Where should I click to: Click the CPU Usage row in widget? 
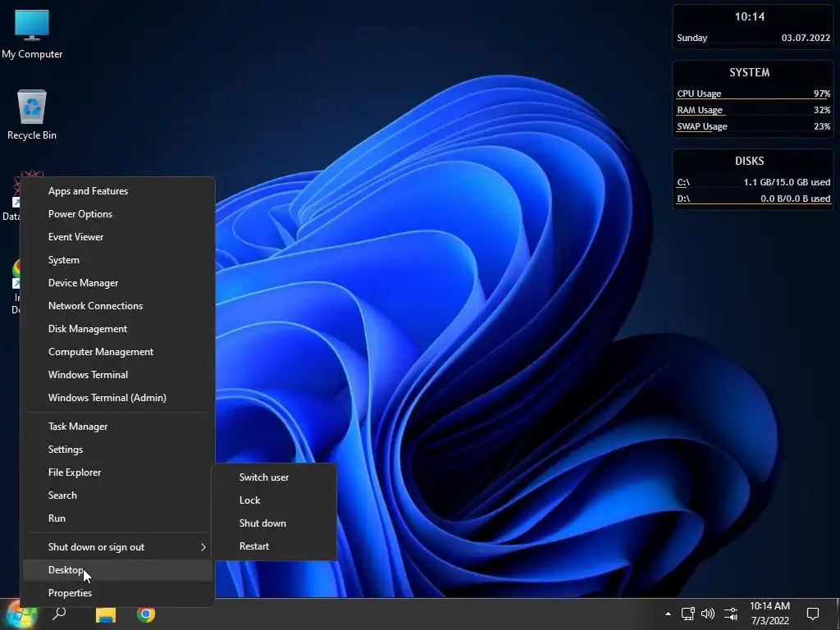pos(753,94)
